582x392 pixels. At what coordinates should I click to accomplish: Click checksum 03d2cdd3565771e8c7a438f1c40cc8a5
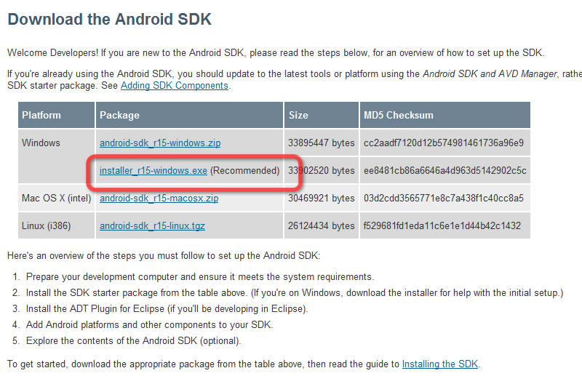[444, 199]
